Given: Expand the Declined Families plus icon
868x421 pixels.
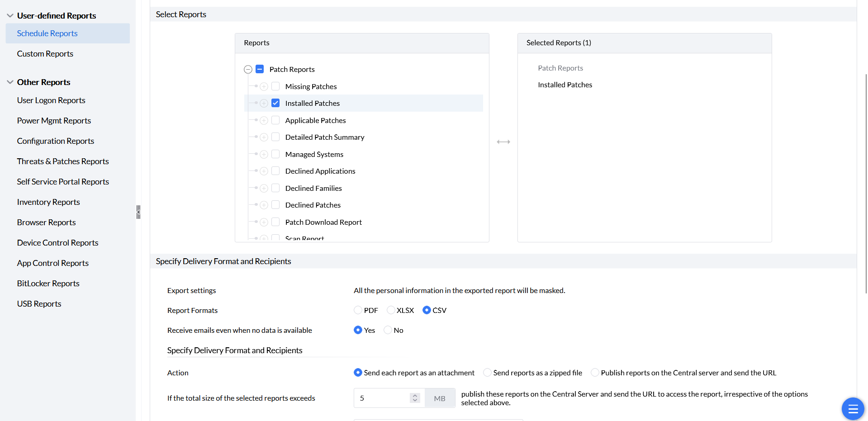Looking at the screenshot, I should tap(264, 188).
